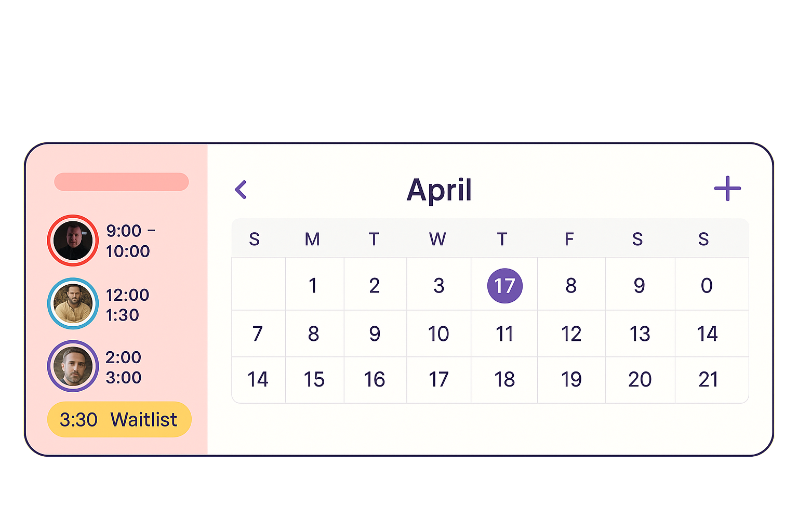Choose date 21 in the bottom row
798x532 pixels.
tap(708, 380)
